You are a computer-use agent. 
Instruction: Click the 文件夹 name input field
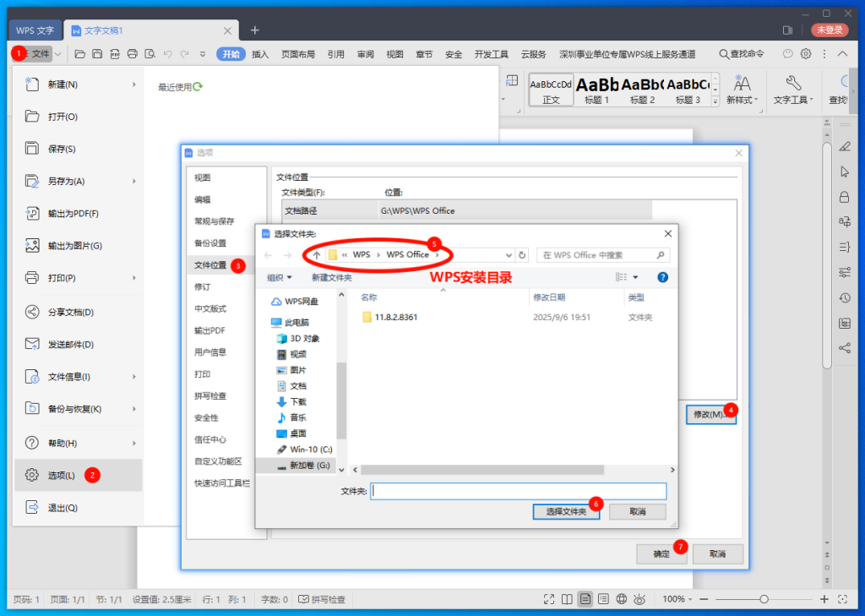[x=519, y=491]
